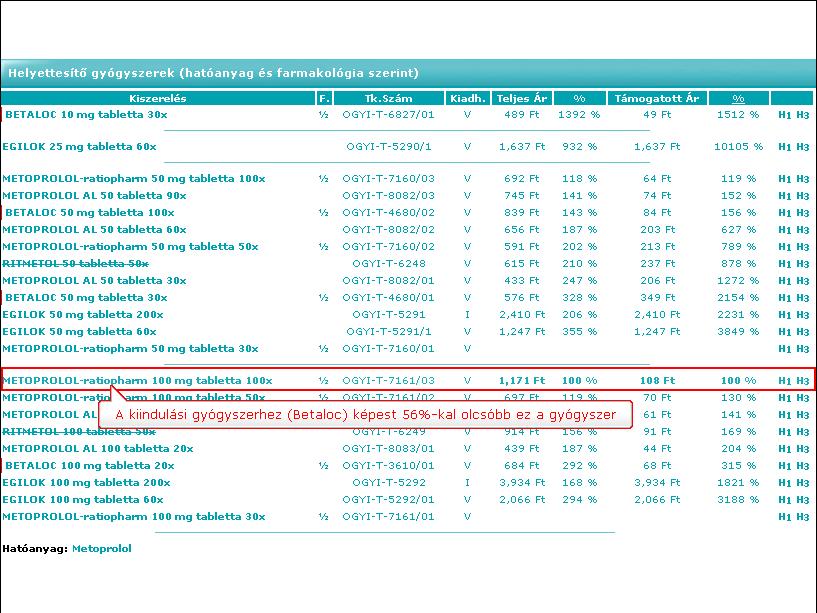Click the ½ mark in BETALOC 10 mg row

point(324,115)
